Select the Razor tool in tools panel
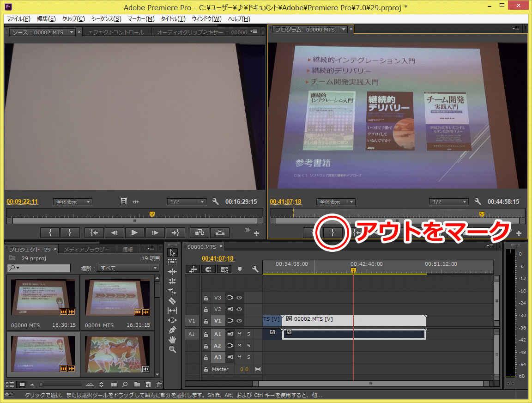532x403 pixels. [x=172, y=301]
